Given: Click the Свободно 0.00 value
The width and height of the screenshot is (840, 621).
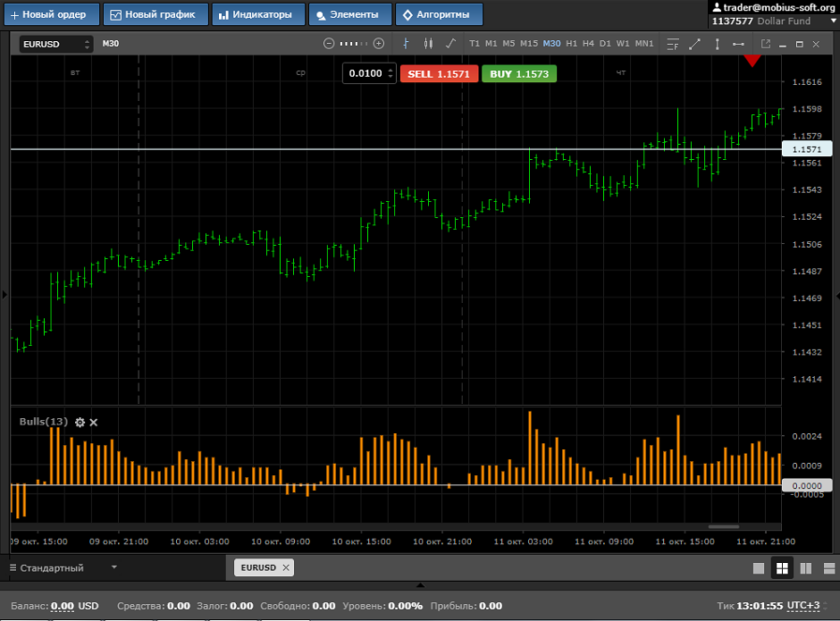Looking at the screenshot, I should [x=323, y=606].
